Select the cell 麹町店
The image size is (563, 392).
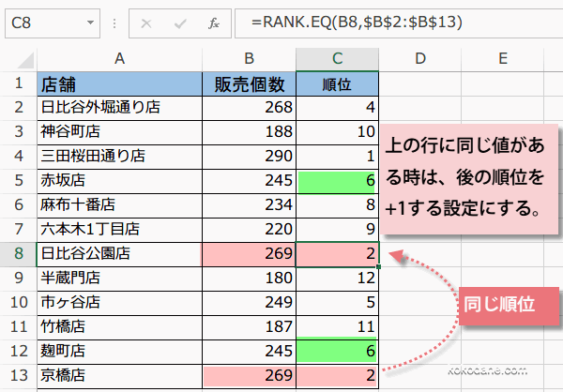tap(119, 352)
